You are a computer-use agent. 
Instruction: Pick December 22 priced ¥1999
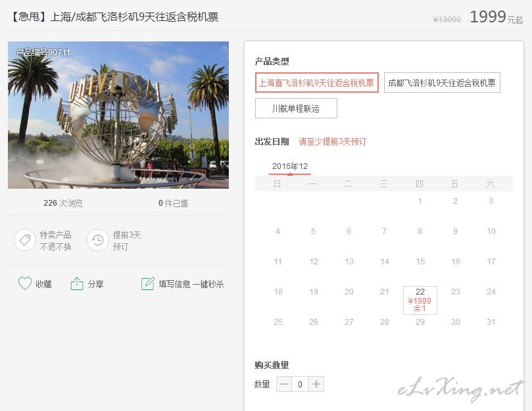[420, 301]
